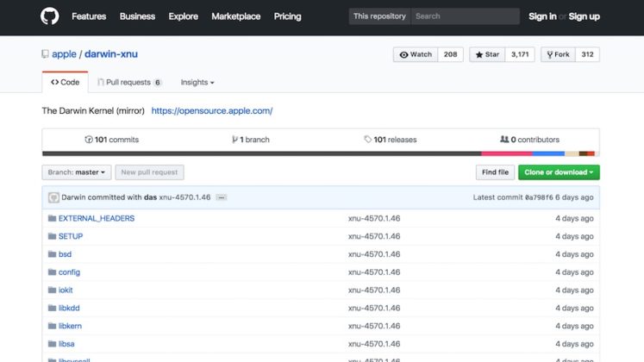The width and height of the screenshot is (644, 362).
Task: Expand the Insights dropdown tab
Action: pyautogui.click(x=197, y=83)
